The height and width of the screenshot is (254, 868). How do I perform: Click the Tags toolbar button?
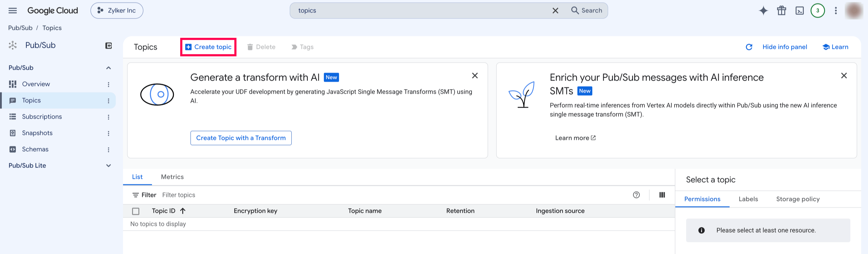pos(302,47)
